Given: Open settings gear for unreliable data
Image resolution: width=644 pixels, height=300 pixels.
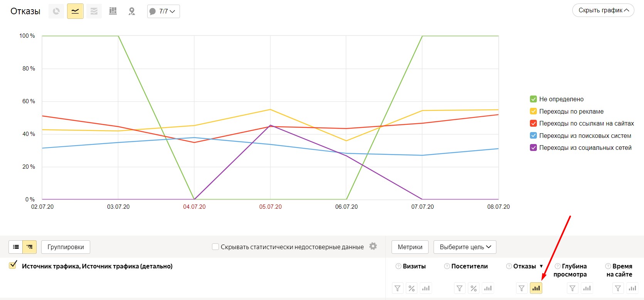Looking at the screenshot, I should click(373, 246).
